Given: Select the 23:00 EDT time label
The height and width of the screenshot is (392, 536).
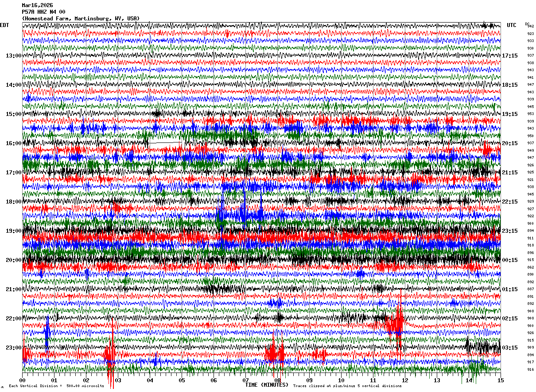Looking at the screenshot, I should coord(14,348).
